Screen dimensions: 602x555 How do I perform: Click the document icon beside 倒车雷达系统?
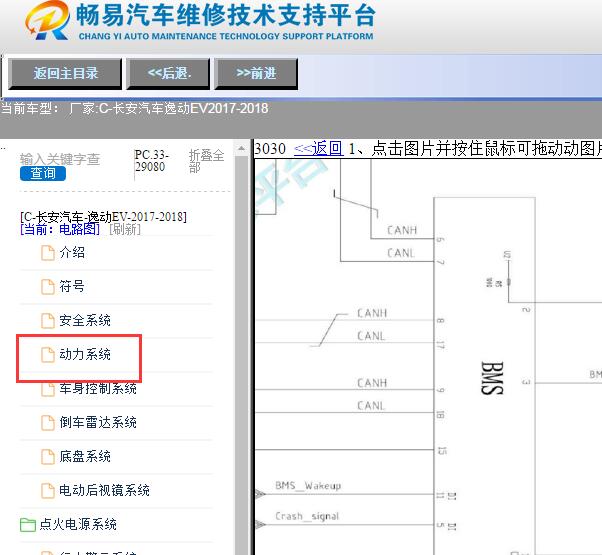pyautogui.click(x=48, y=423)
